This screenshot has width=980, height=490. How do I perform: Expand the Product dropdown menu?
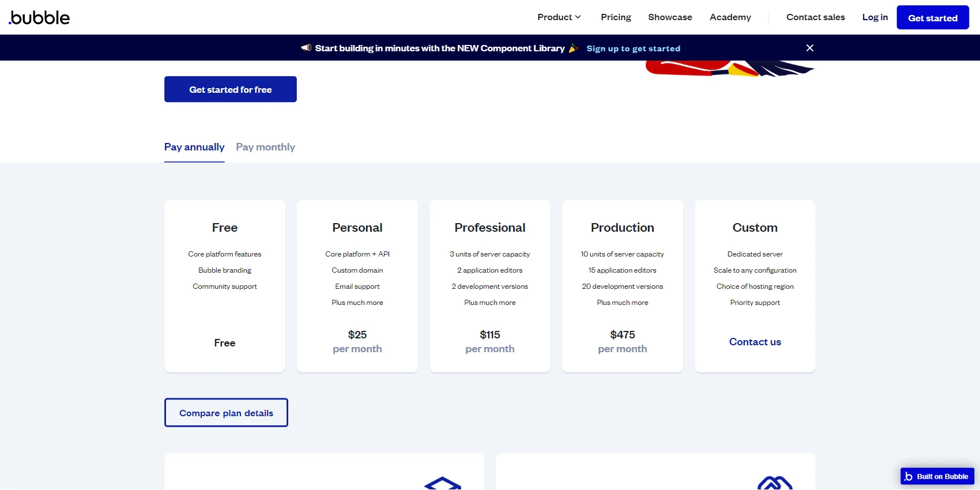(559, 17)
